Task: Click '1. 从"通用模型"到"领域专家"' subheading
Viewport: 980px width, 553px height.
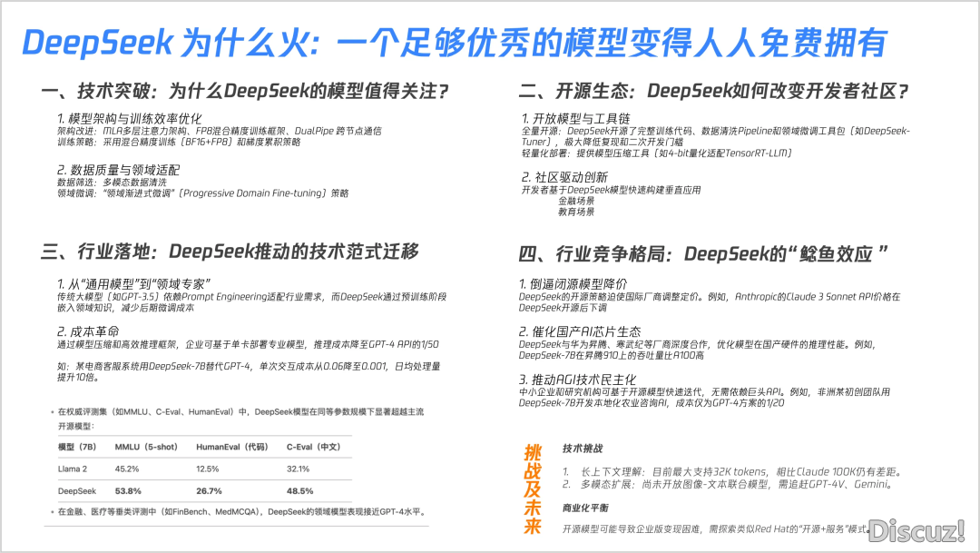Action: 133,283
